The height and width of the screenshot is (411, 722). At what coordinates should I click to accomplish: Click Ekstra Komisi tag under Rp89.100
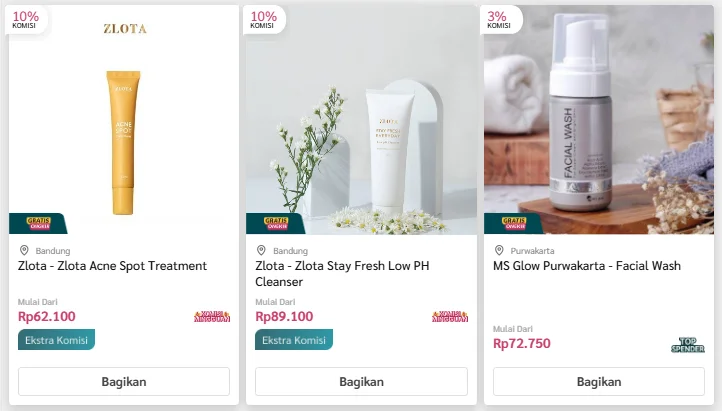[294, 340]
